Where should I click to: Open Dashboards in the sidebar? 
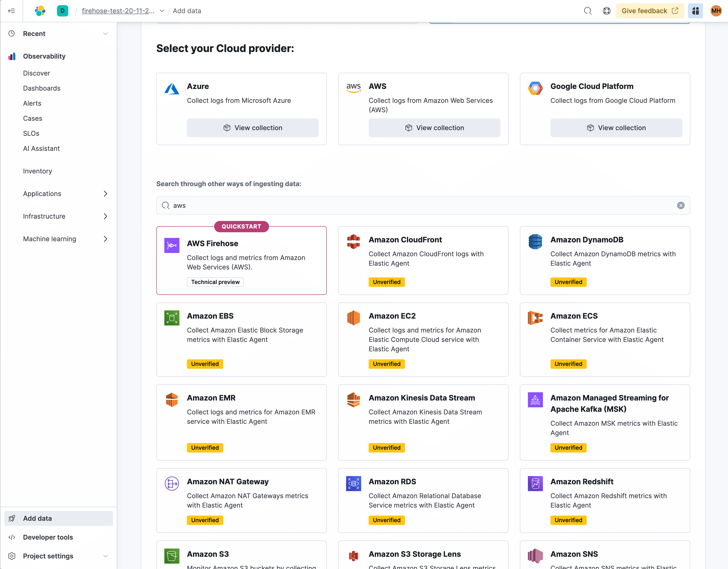point(42,88)
